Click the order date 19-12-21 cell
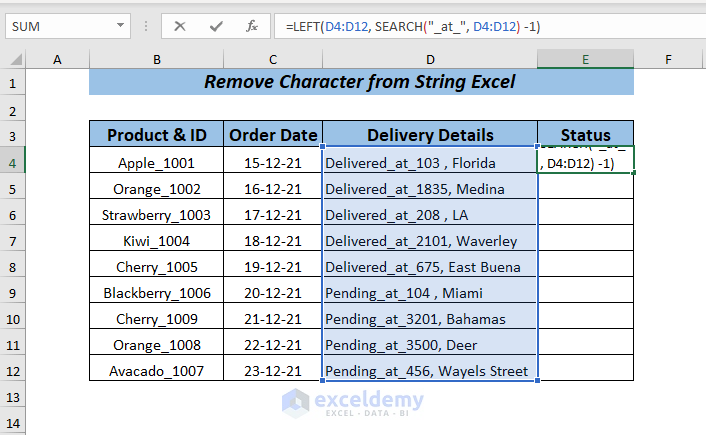Viewport: 706px width, 435px height. [274, 267]
